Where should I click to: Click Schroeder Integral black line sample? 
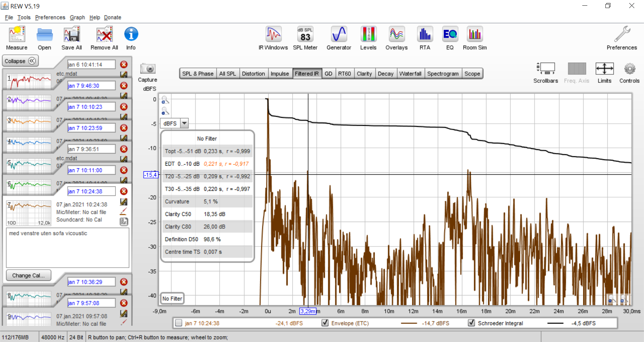(555, 323)
